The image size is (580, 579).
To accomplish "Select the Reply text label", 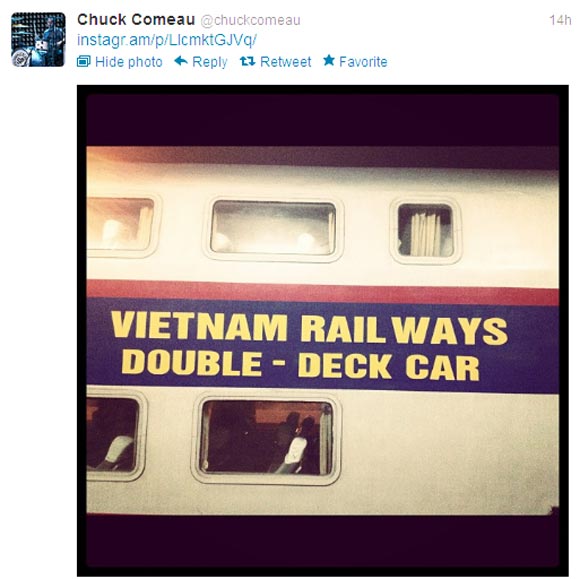I will click(210, 62).
